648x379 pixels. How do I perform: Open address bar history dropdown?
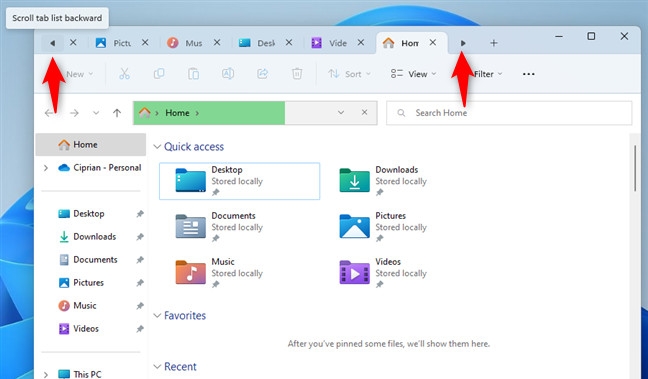coord(341,112)
